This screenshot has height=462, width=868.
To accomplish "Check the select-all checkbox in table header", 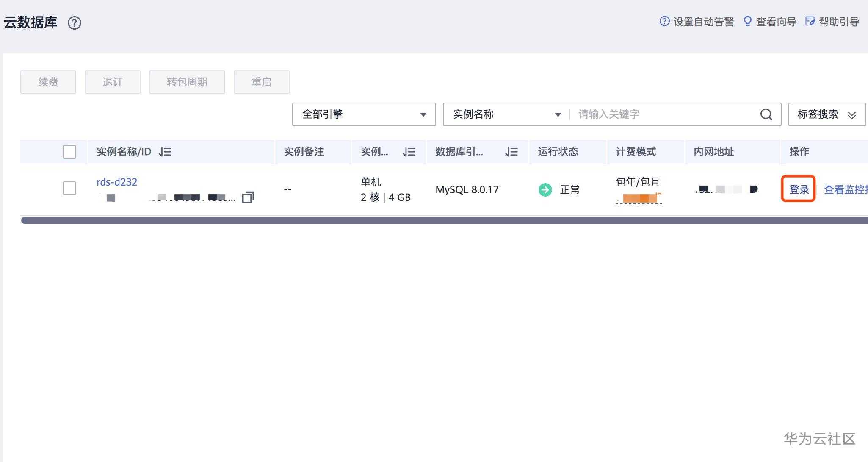I will click(x=69, y=151).
